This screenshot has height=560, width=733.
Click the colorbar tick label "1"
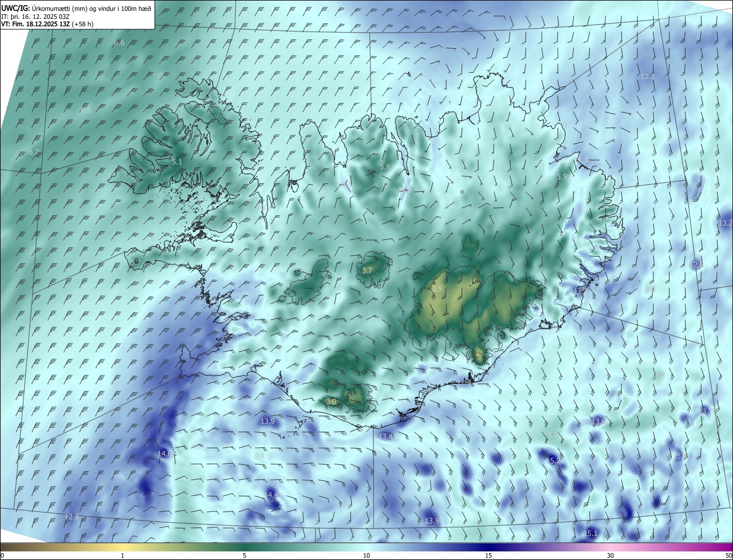pyautogui.click(x=123, y=555)
